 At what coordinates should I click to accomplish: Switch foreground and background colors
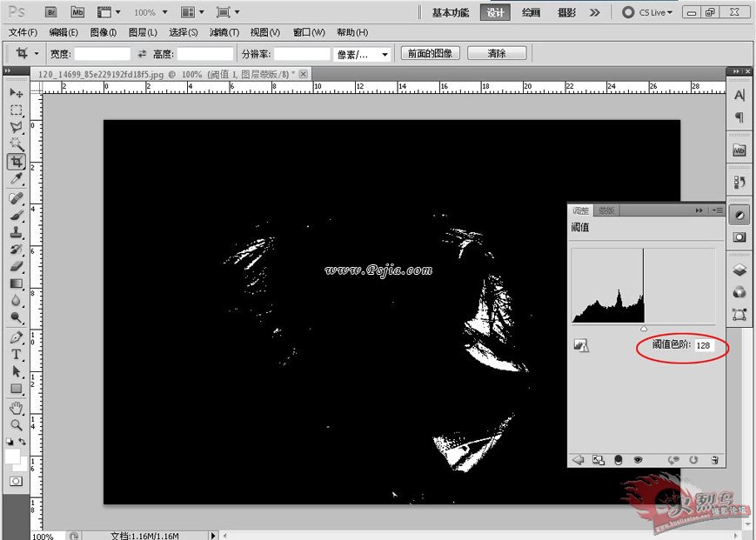click(x=22, y=441)
